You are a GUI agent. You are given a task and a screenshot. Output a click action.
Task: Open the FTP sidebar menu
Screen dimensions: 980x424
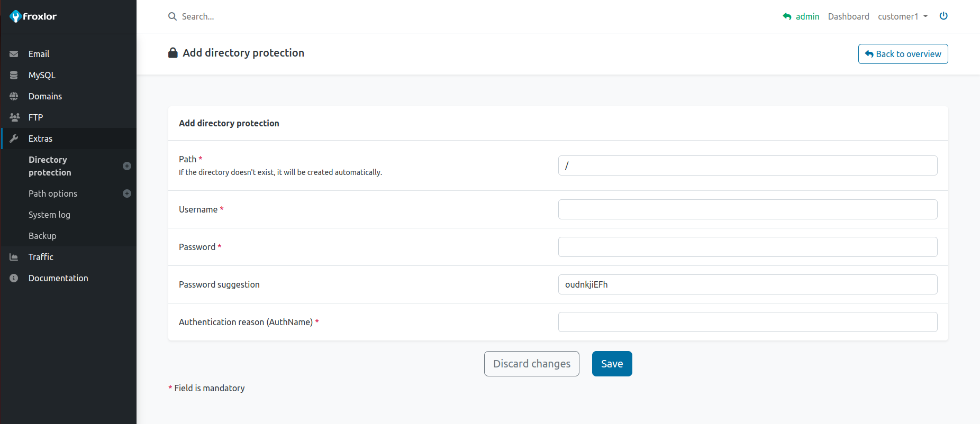point(35,117)
